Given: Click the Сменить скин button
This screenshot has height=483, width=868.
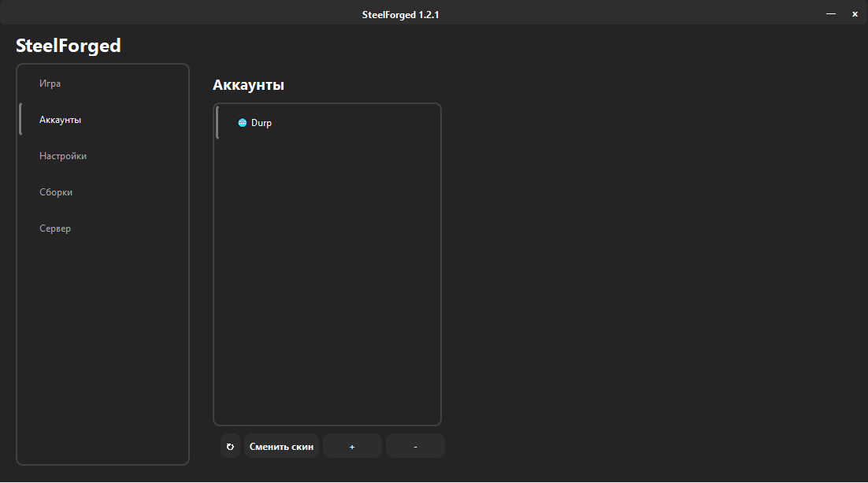Looking at the screenshot, I should click(281, 447).
